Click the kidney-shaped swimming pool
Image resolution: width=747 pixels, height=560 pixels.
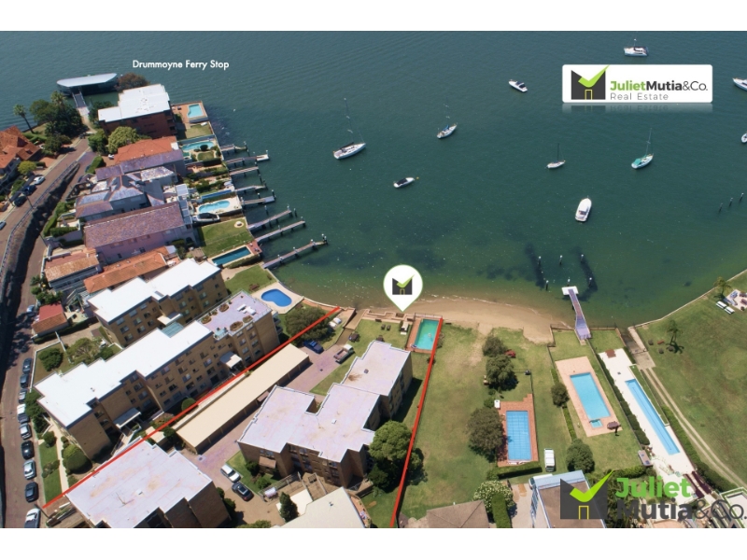[276, 298]
